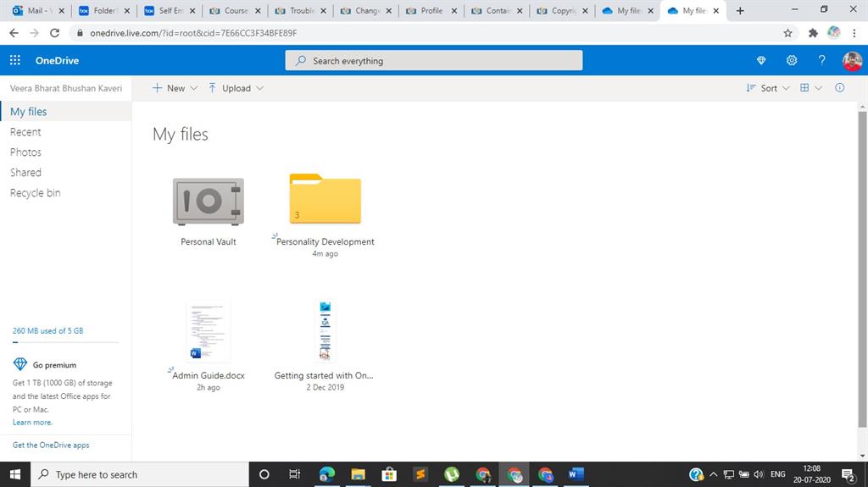Open the Upload menu
The image size is (868, 487).
point(236,88)
